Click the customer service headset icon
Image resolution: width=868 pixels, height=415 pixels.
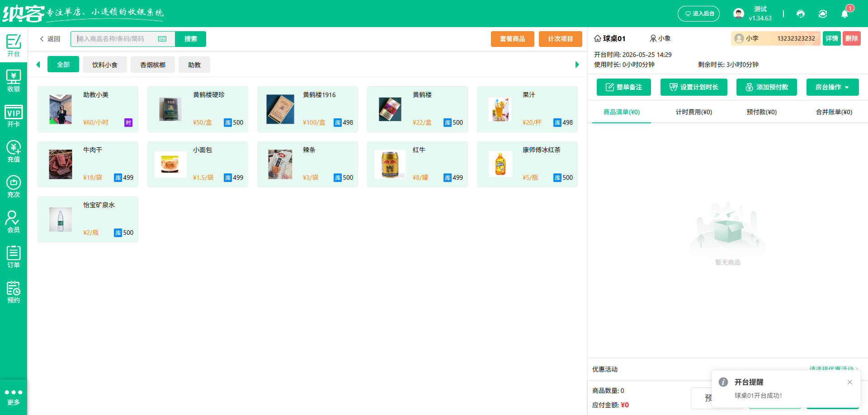click(801, 14)
